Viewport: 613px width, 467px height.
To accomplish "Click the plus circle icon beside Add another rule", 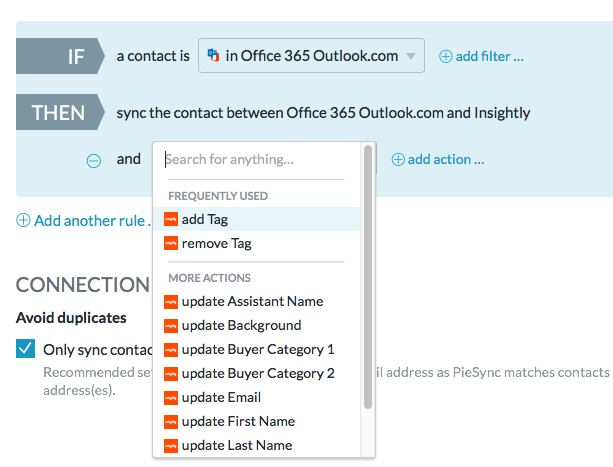I will coord(23,220).
